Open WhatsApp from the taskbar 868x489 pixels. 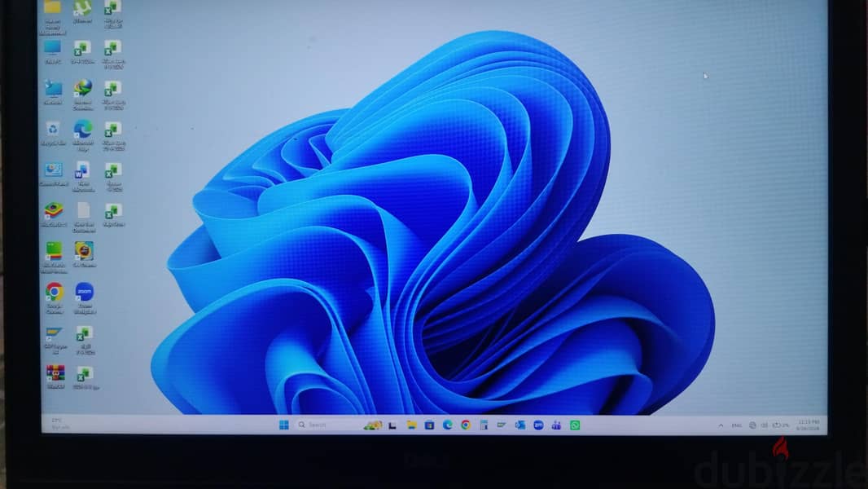click(575, 425)
